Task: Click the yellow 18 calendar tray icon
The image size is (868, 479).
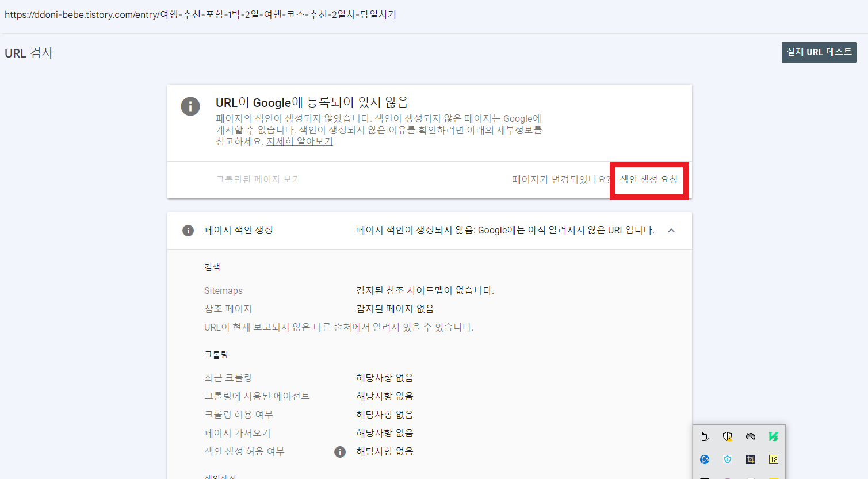Action: click(x=774, y=459)
